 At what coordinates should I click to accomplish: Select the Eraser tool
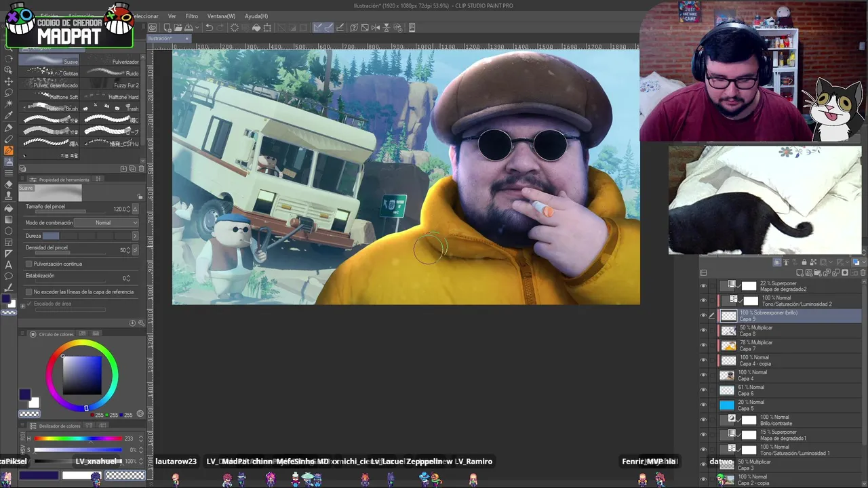[9, 184]
